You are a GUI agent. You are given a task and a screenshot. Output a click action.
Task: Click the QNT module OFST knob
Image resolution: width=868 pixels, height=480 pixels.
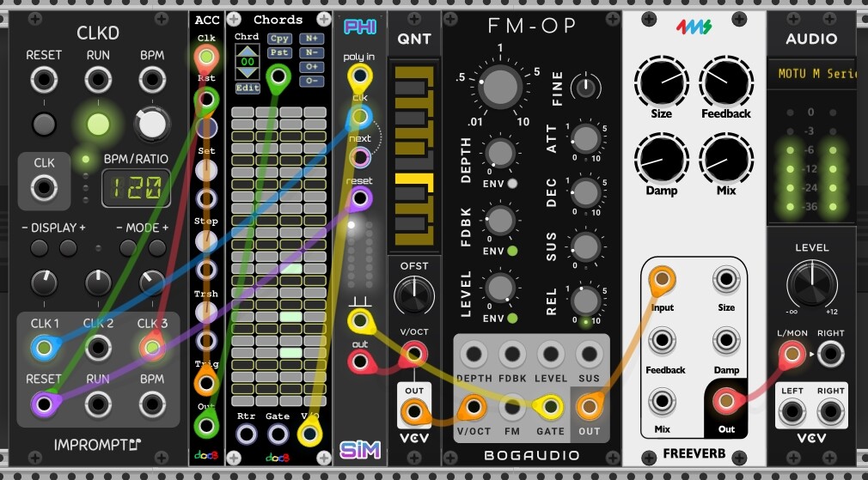pos(414,296)
